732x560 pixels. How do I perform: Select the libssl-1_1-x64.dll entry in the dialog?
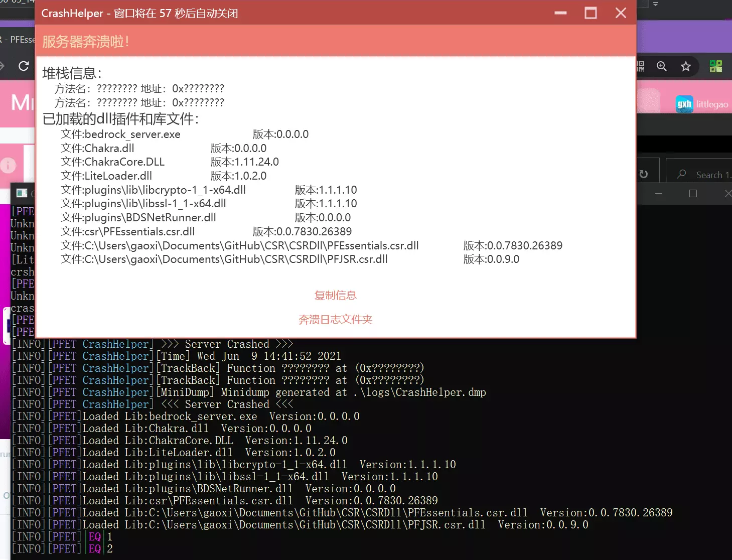pyautogui.click(x=143, y=204)
